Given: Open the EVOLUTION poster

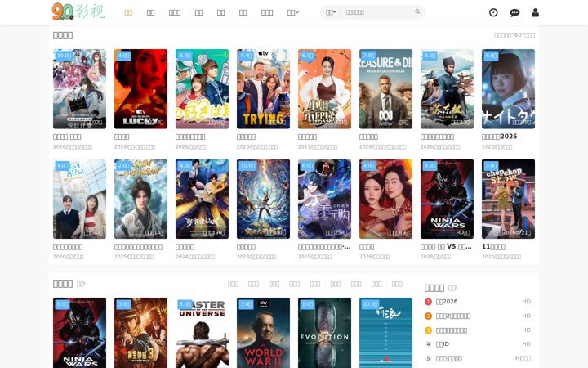Looking at the screenshot, I should coord(324,333).
